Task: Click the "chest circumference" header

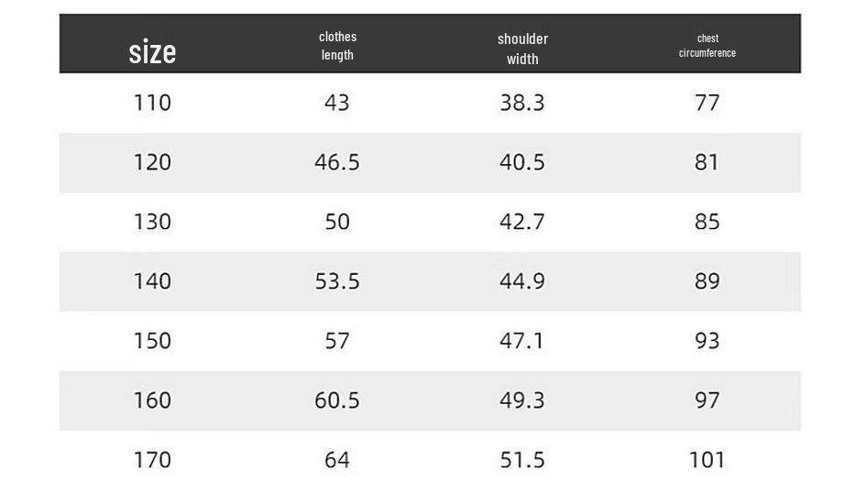Action: (707, 45)
